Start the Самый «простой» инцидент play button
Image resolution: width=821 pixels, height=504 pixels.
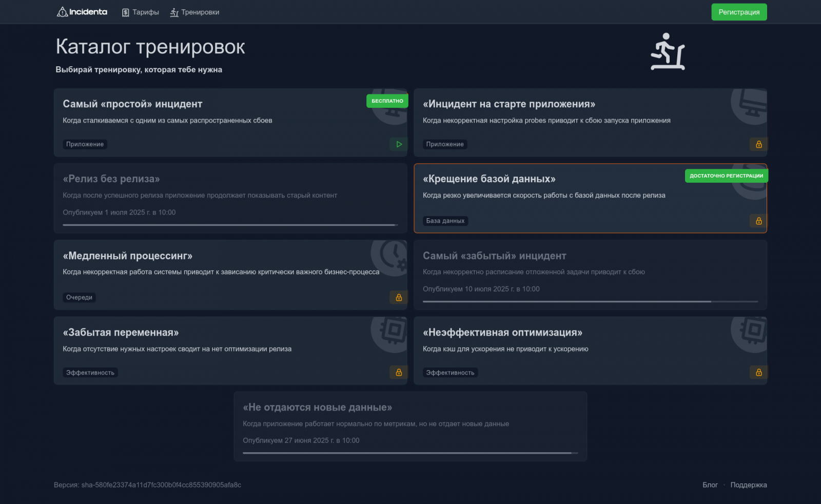point(399,144)
